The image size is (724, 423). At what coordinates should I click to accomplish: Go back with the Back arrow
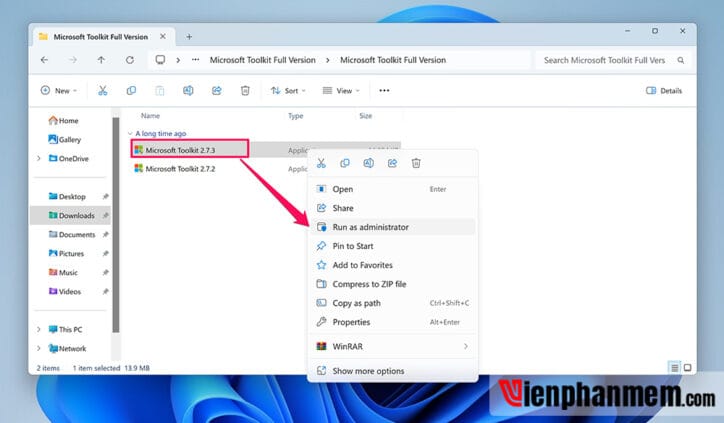(x=44, y=60)
